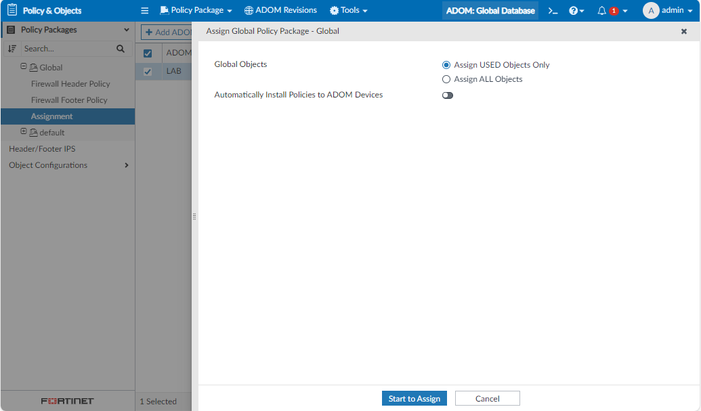Click the admin avatar icon
701x411 pixels.
pyautogui.click(x=651, y=11)
